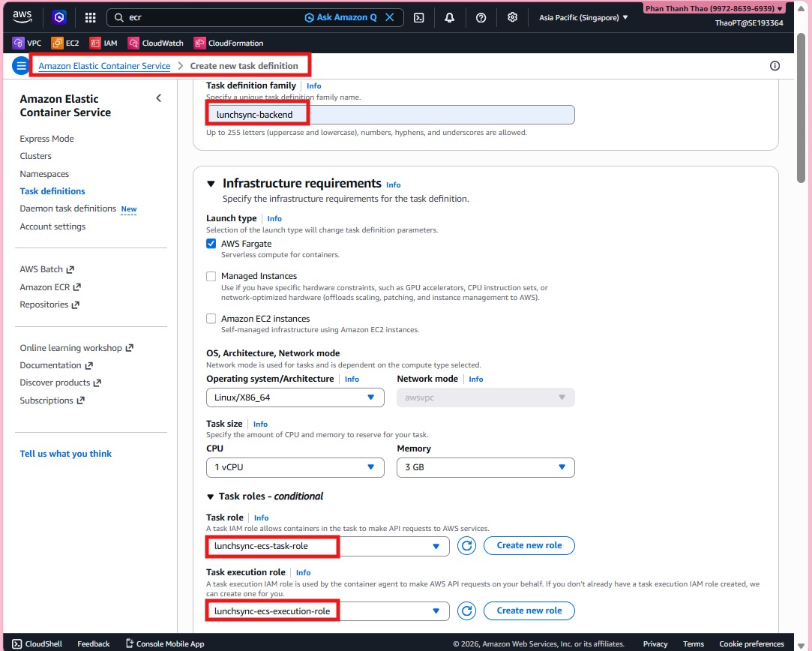Click Create new role for Task role
Image resolution: width=812 pixels, height=651 pixels.
tap(529, 545)
